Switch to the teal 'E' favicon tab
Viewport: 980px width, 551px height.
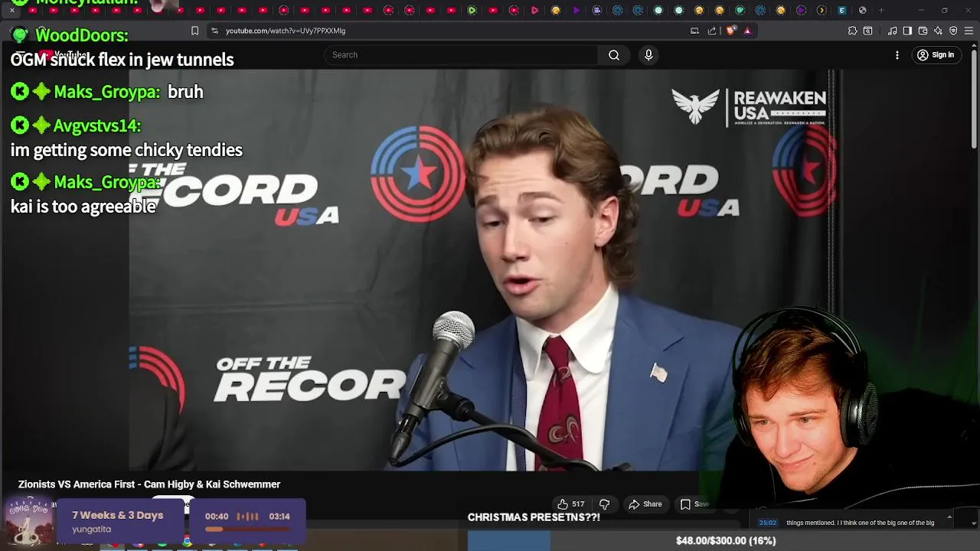842,10
